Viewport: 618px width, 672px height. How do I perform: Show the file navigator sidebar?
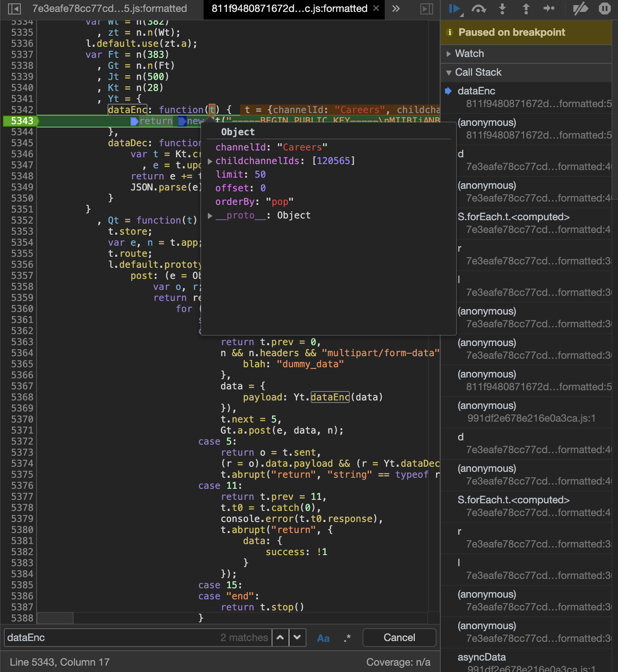coord(14,9)
